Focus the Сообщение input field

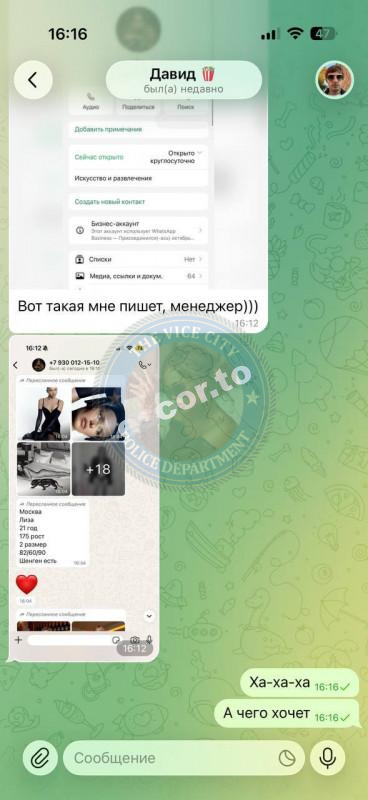click(184, 758)
